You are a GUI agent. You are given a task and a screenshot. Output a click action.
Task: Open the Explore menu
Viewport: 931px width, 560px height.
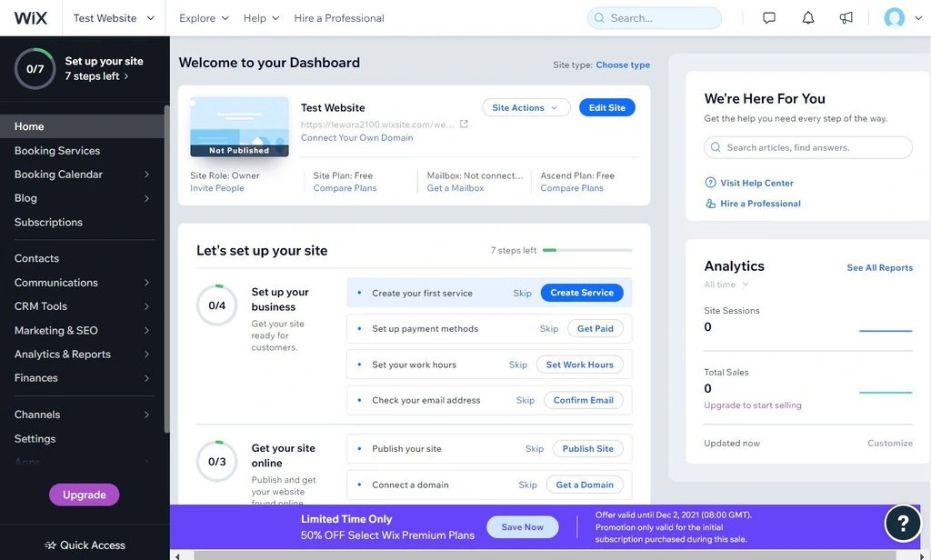(x=204, y=18)
